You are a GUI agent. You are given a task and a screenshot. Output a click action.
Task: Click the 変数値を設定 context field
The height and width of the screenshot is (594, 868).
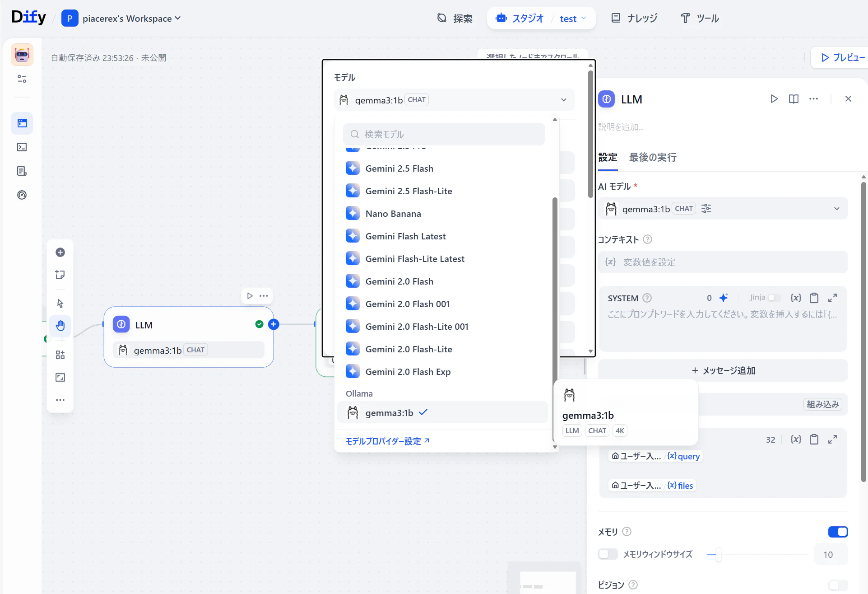(x=723, y=262)
